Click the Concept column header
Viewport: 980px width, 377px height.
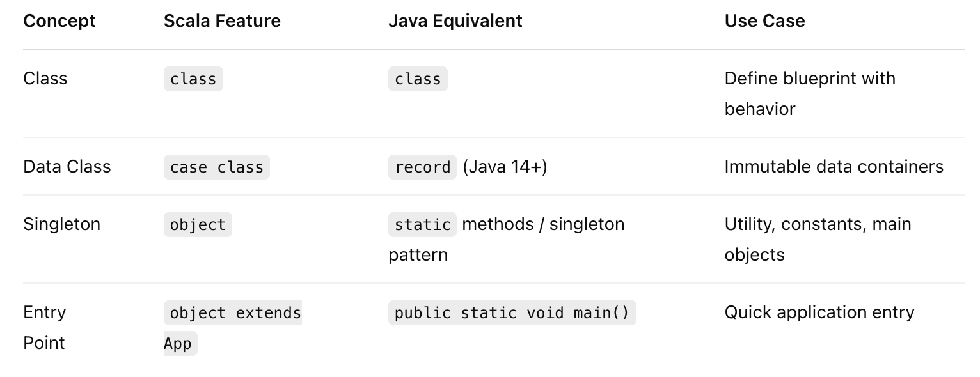pyautogui.click(x=59, y=20)
